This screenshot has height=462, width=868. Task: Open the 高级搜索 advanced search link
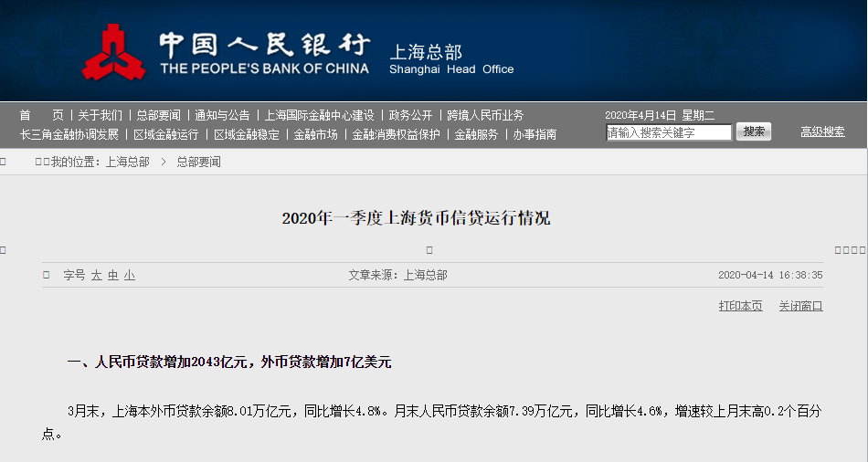(822, 131)
